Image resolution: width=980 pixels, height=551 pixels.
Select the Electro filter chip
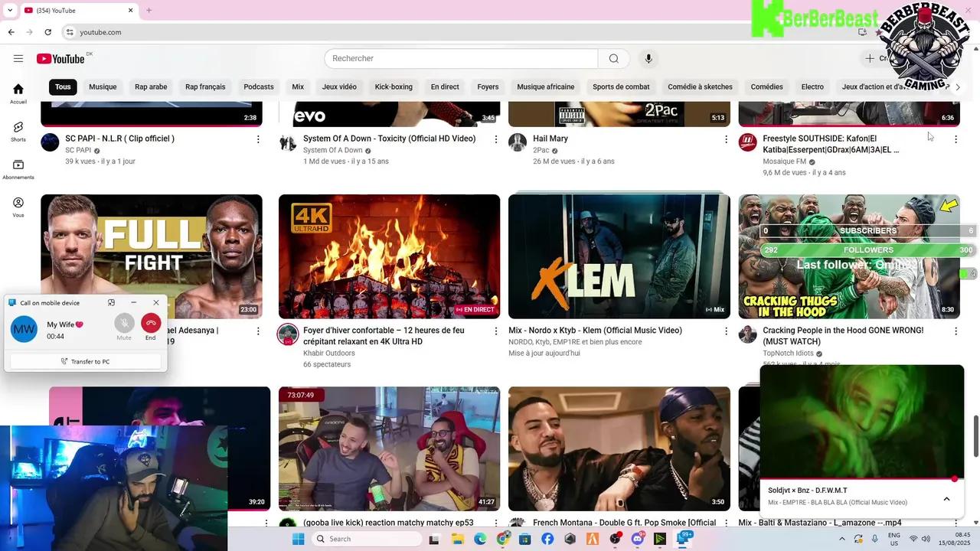pos(812,86)
